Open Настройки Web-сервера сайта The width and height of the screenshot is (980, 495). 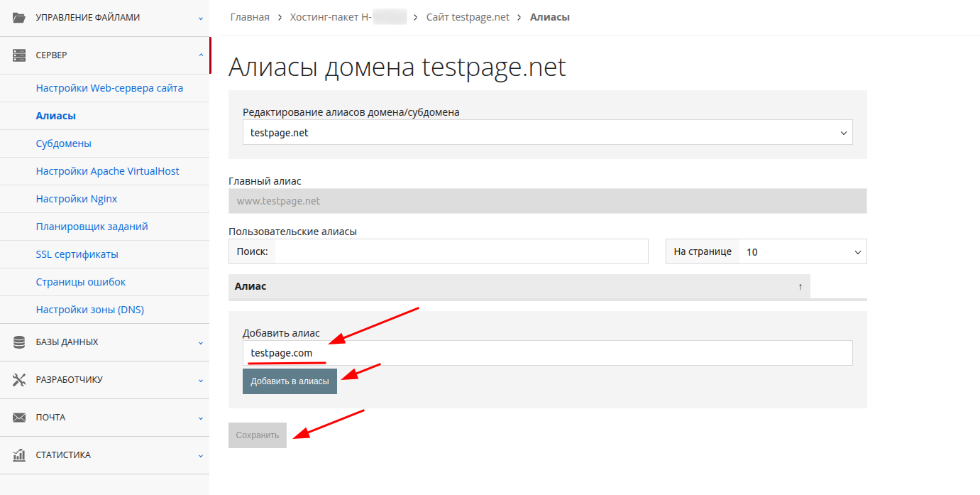(109, 89)
